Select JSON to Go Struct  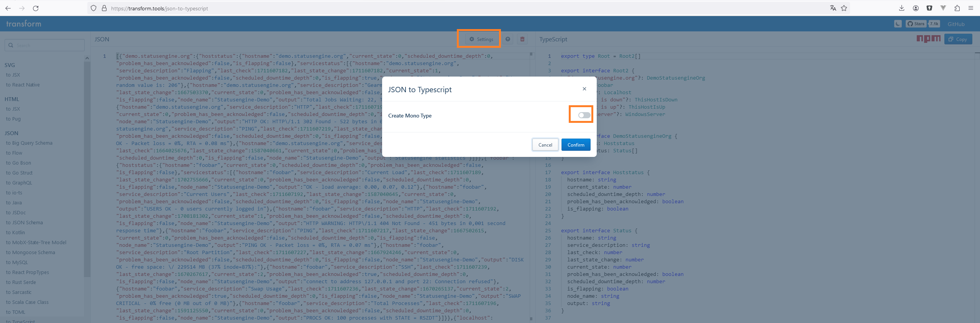tap(19, 173)
